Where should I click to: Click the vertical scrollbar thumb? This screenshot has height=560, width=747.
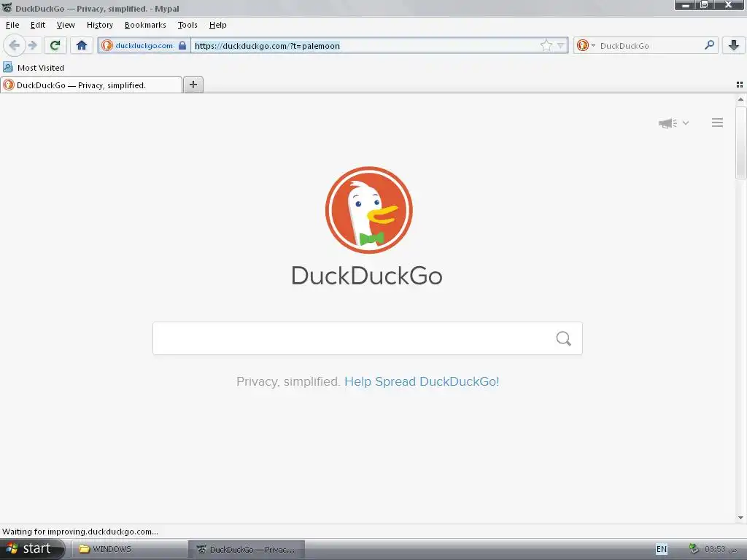click(740, 142)
